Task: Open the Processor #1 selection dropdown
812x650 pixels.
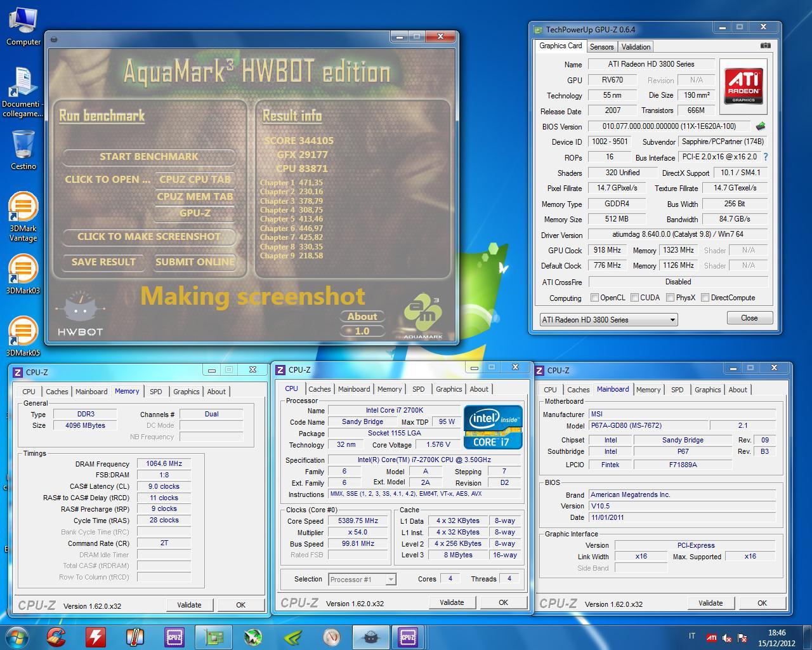Action: [x=362, y=579]
